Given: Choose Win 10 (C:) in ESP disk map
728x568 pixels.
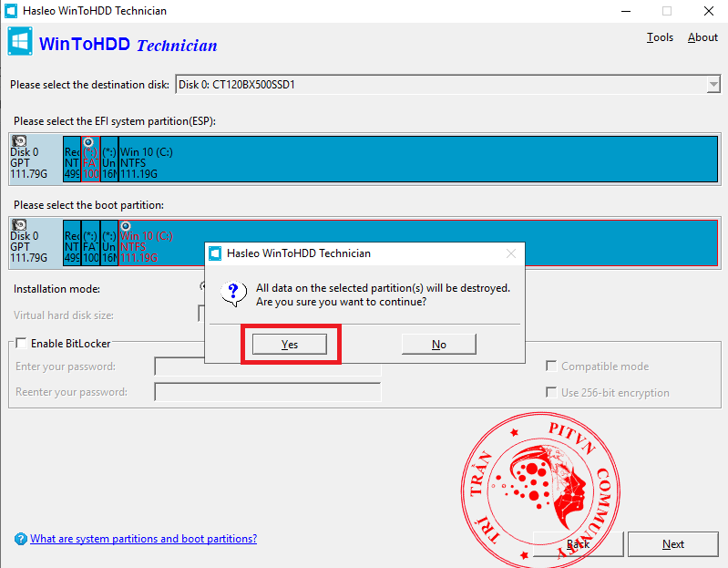Looking at the screenshot, I should tap(418, 159).
